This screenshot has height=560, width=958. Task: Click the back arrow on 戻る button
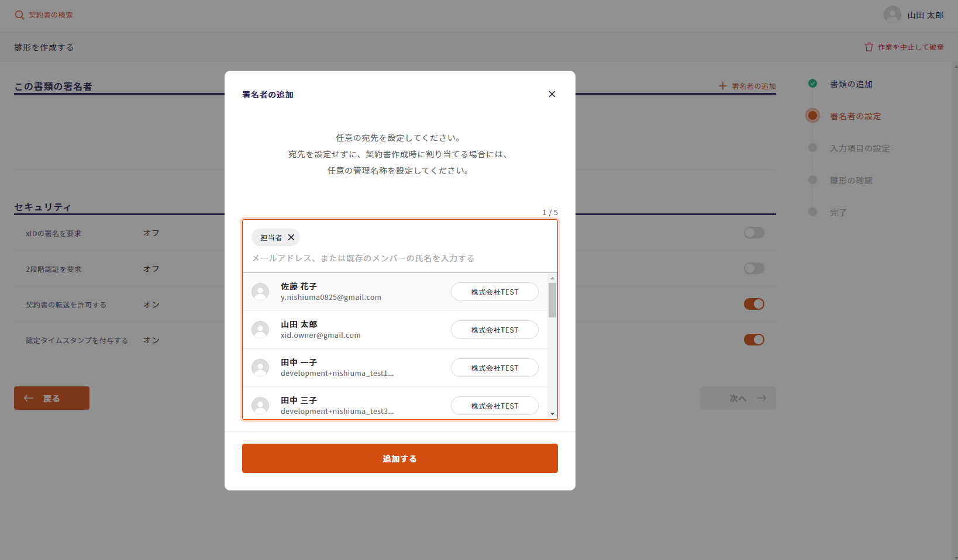pyautogui.click(x=29, y=398)
